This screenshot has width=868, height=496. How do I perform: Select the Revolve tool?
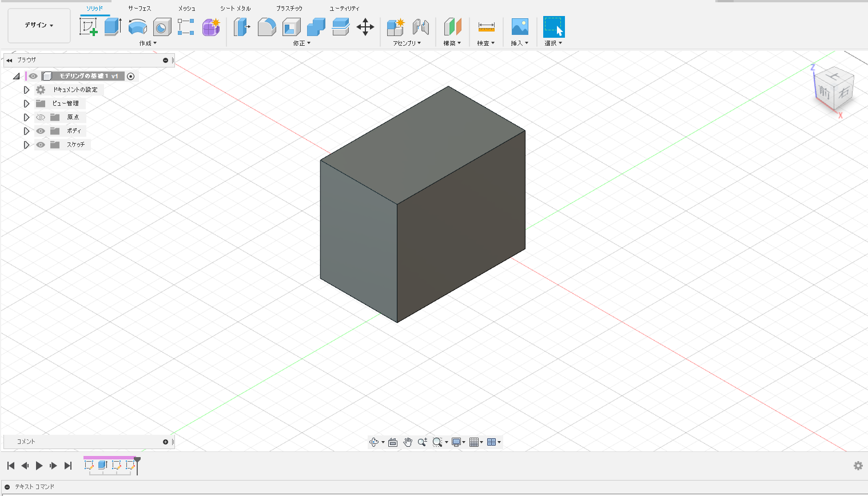point(137,26)
